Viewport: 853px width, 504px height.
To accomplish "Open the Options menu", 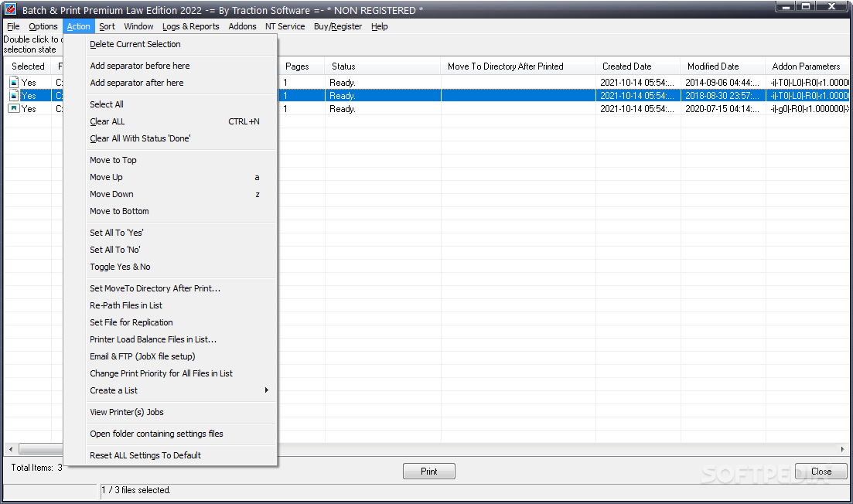I will click(x=43, y=26).
